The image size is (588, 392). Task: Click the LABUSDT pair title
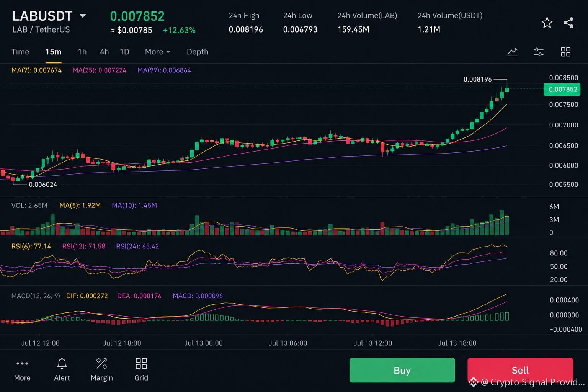point(42,16)
